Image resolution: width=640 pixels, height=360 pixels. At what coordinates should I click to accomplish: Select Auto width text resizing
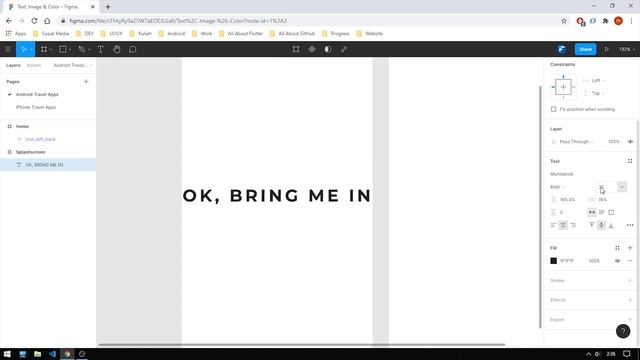pyautogui.click(x=591, y=212)
